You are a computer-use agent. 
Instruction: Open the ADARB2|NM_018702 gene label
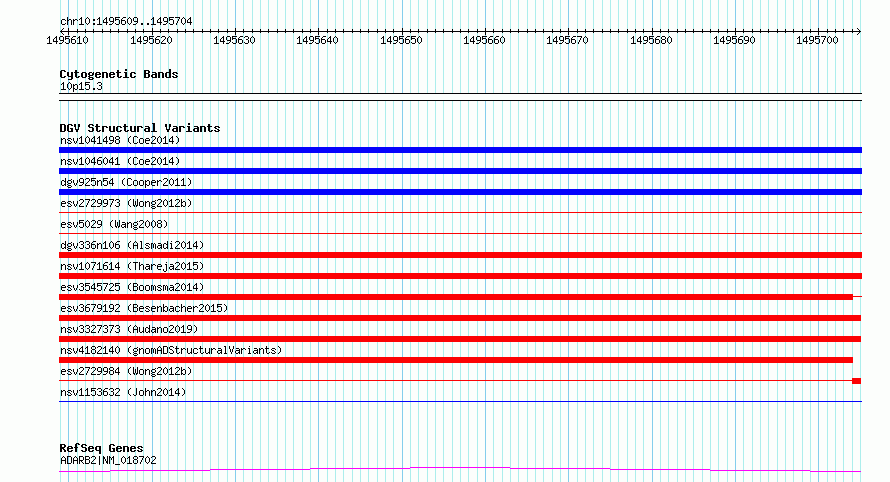click(x=108, y=460)
